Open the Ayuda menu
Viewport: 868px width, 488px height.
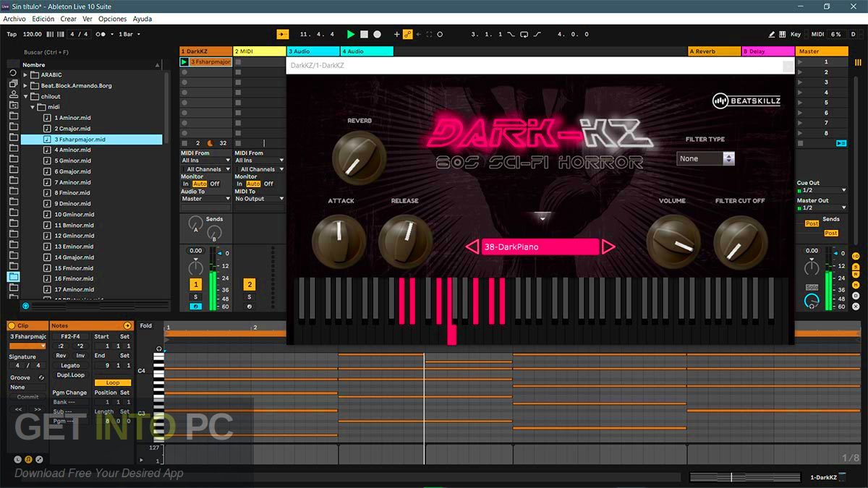142,19
